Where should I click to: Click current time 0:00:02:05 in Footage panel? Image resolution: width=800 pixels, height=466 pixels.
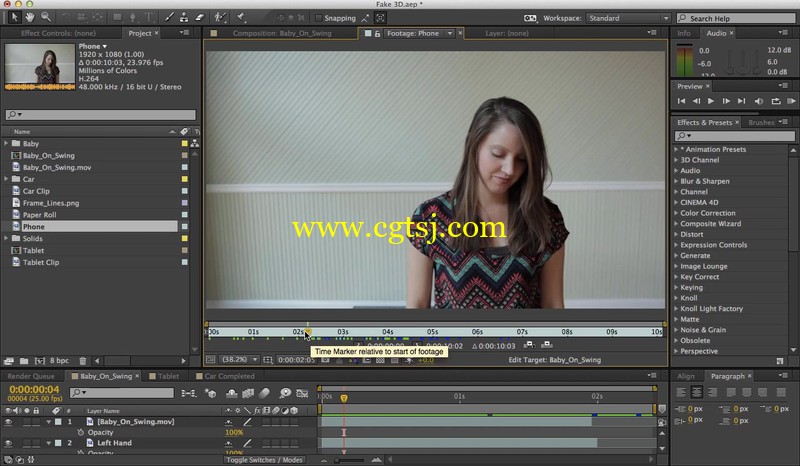click(x=296, y=360)
